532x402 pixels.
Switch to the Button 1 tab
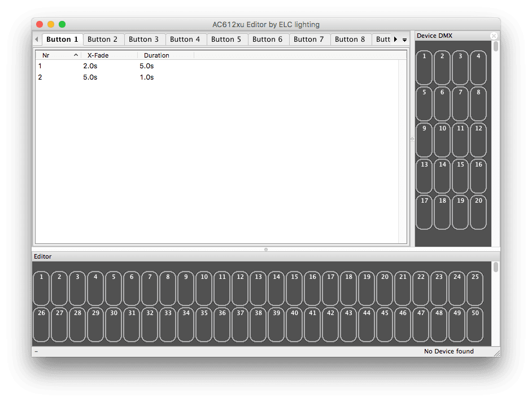(62, 40)
